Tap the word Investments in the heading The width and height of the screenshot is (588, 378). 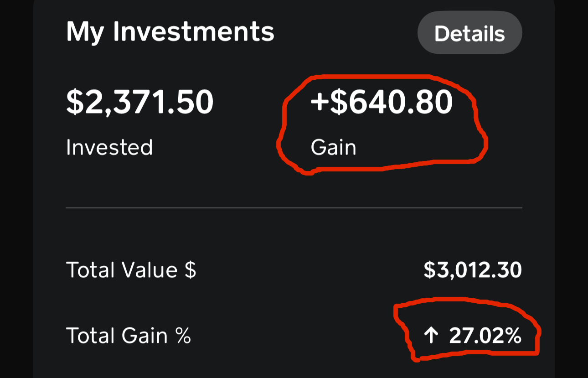coord(194,32)
